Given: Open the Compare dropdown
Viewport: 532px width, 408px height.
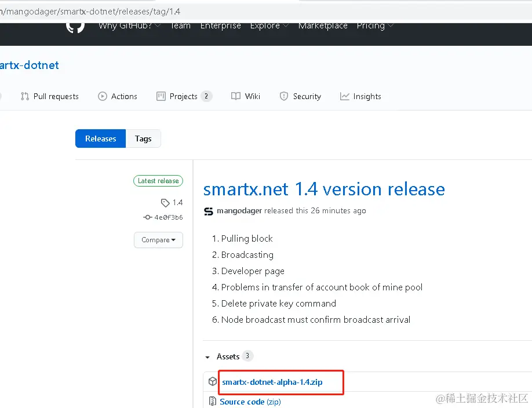Looking at the screenshot, I should pos(158,240).
